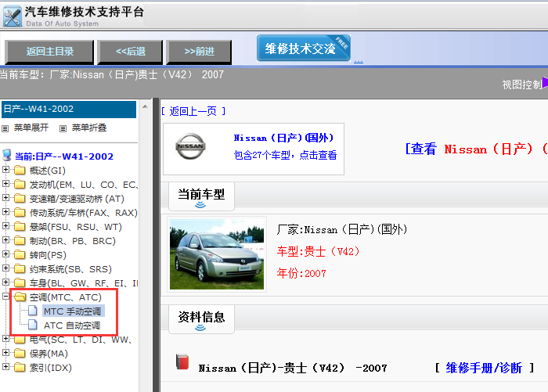Image resolution: width=548 pixels, height=392 pixels.
Task: Click the 当前:日产--W41-2002 root node
Action: click(64, 156)
